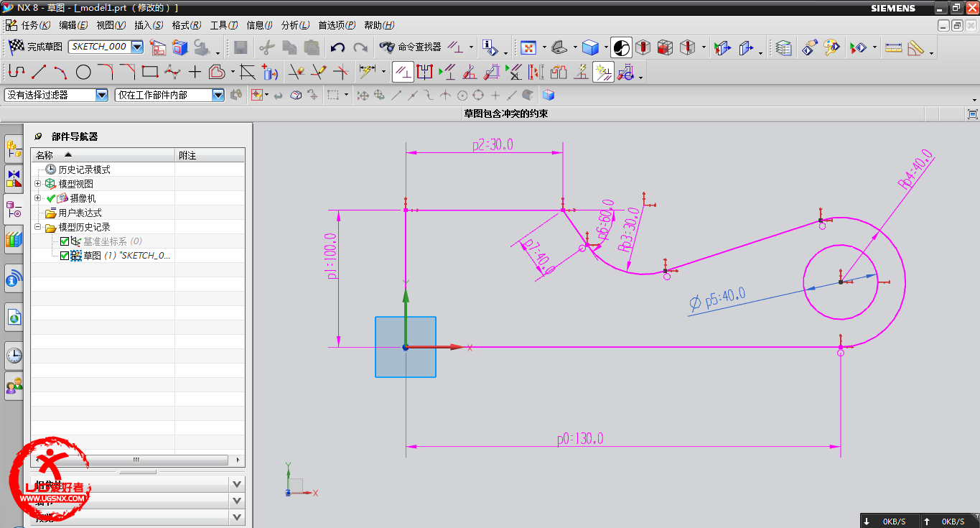Viewport: 980px width, 528px height.
Task: Select the Rectangle sketch tool
Action: tap(150, 72)
